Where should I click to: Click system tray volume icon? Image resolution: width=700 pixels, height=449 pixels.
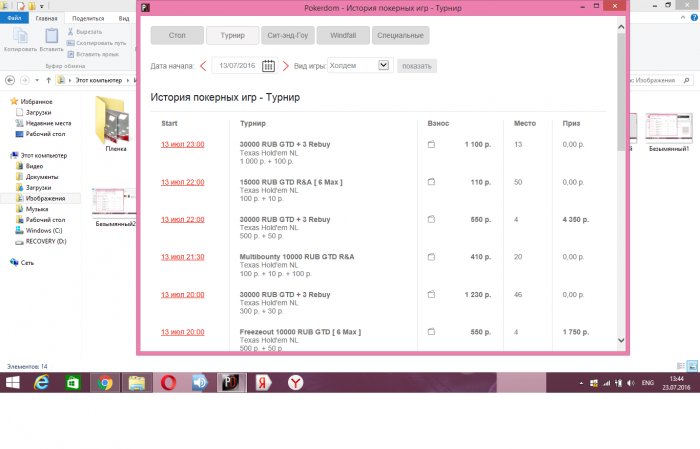pos(630,383)
